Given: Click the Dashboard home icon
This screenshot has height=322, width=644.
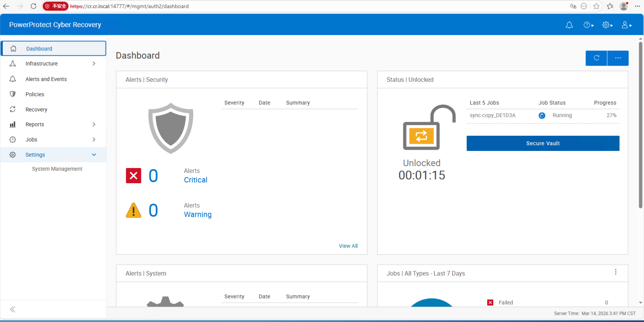Looking at the screenshot, I should pos(13,49).
